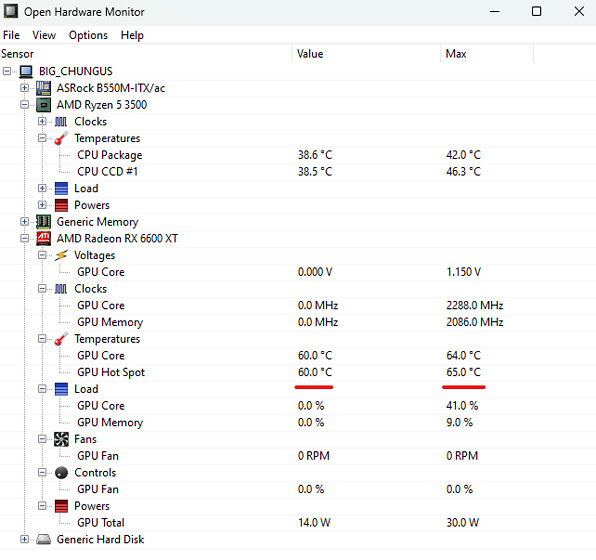Click the Ryzen Temperatures thermometer icon
Screen dimensions: 596x560
[61, 138]
